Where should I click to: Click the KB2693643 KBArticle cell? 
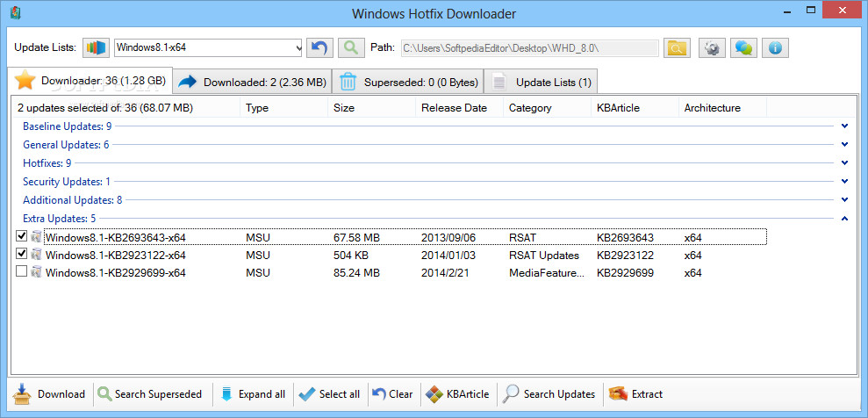click(625, 237)
